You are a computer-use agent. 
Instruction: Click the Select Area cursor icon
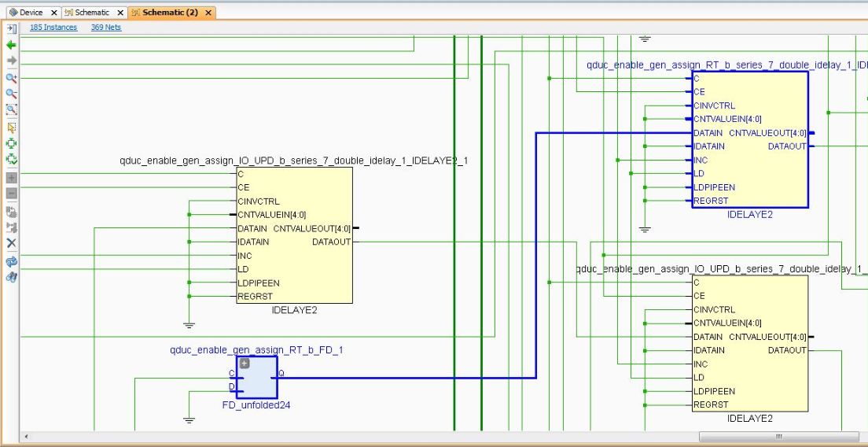(11, 127)
